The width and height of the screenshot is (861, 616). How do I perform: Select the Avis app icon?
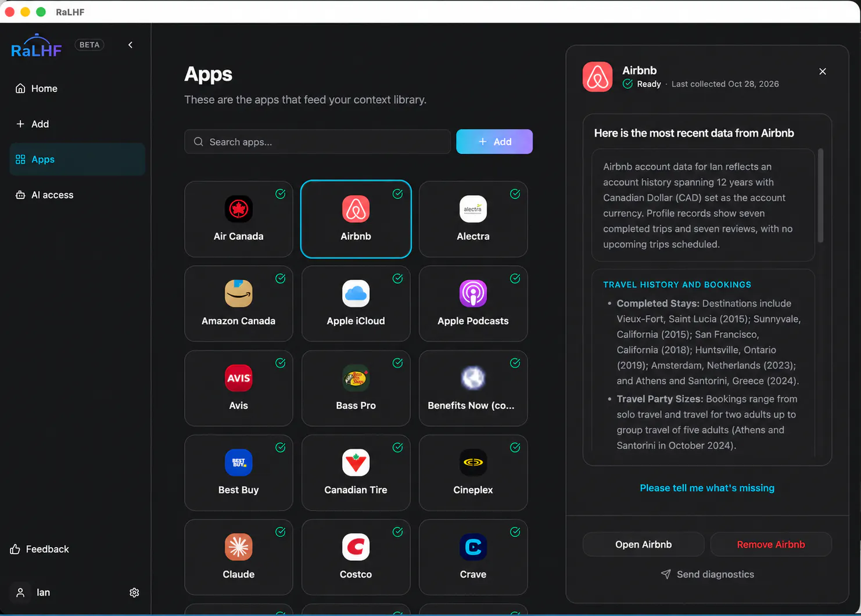coord(238,378)
